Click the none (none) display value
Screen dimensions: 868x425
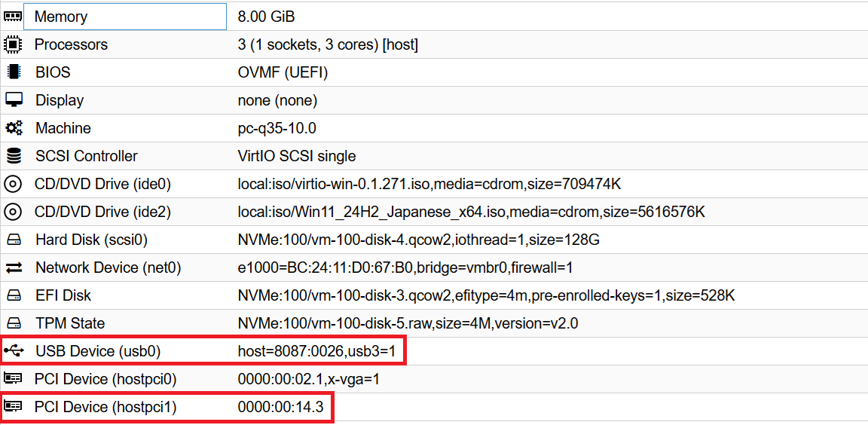pos(277,100)
